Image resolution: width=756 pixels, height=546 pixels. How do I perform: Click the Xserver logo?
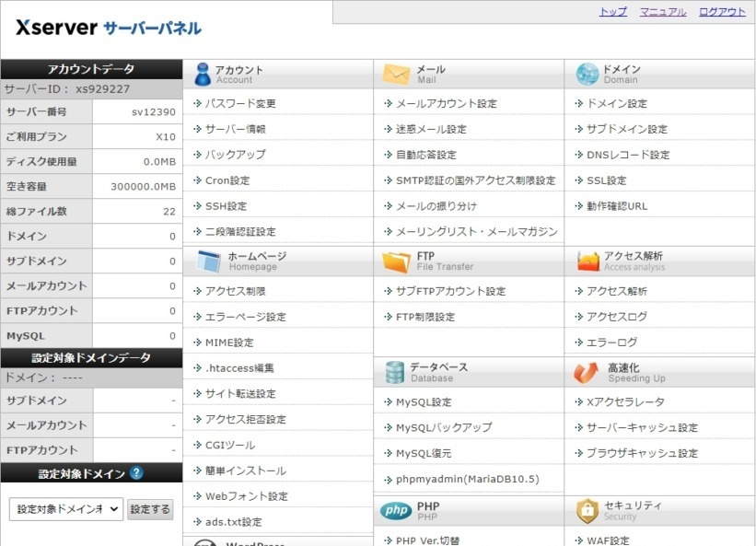(108, 28)
